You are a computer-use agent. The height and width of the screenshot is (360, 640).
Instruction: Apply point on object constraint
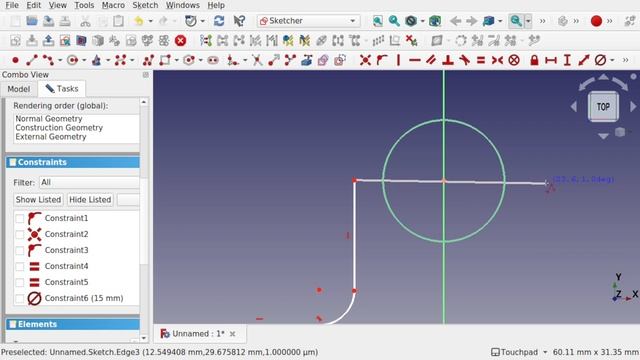(382, 60)
